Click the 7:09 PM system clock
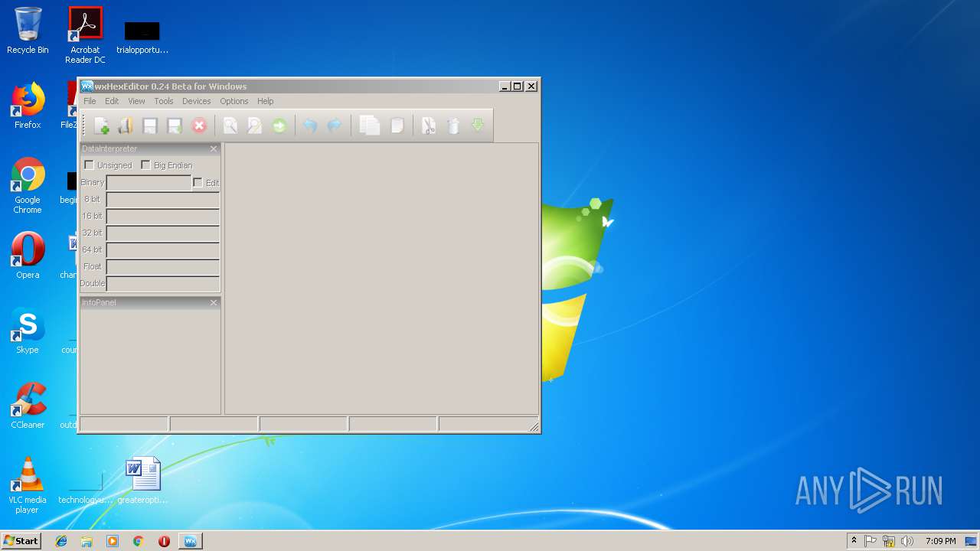This screenshot has height=551, width=980. [x=940, y=541]
